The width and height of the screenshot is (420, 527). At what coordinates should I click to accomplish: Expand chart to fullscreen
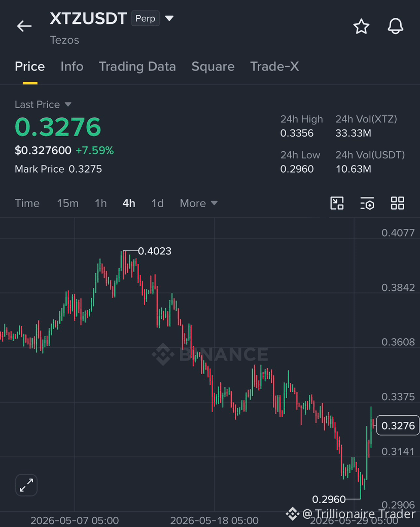click(x=26, y=485)
